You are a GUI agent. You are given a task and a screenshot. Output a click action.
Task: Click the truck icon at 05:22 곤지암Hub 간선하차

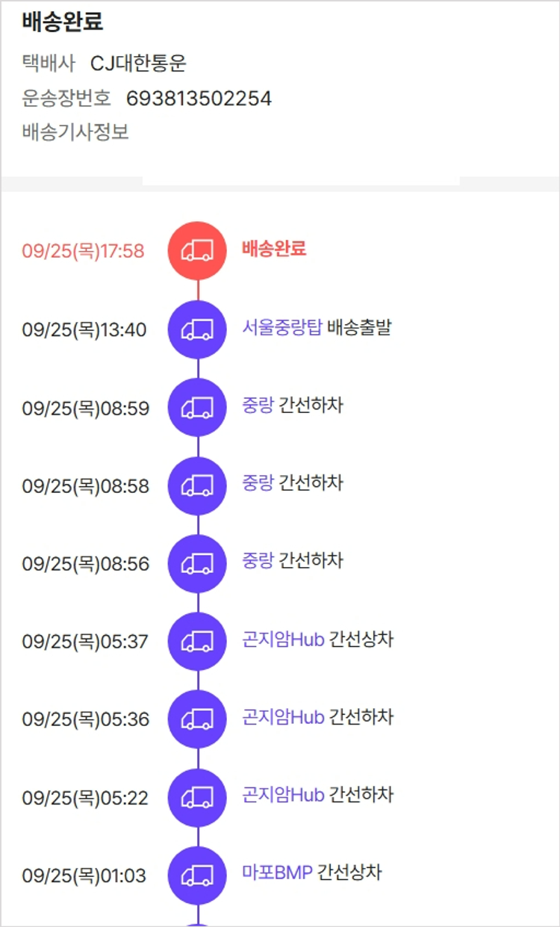click(x=197, y=797)
